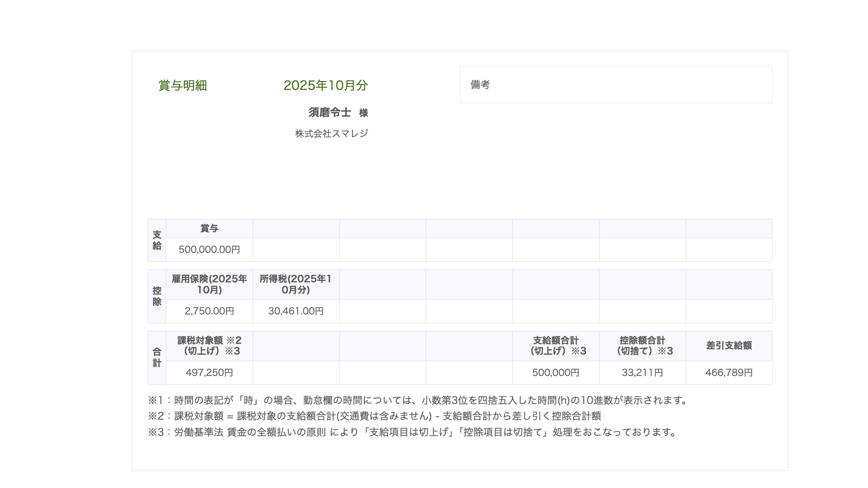Select the 支給額合計 500,000円 cell
Viewport: 868px width, 488px height.
pyautogui.click(x=556, y=373)
